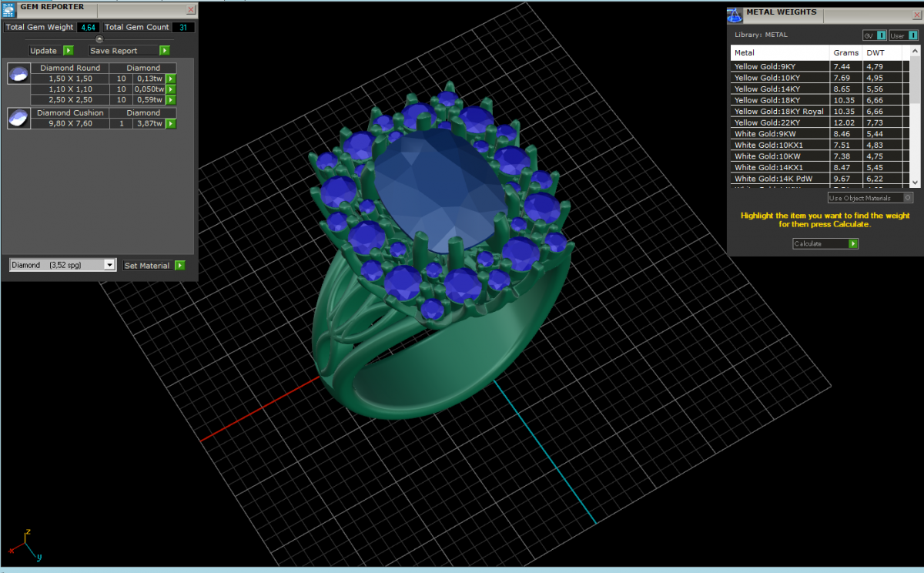Click green arrow beside 0,59tw row
Screen dimensions: 924x573
pyautogui.click(x=171, y=100)
